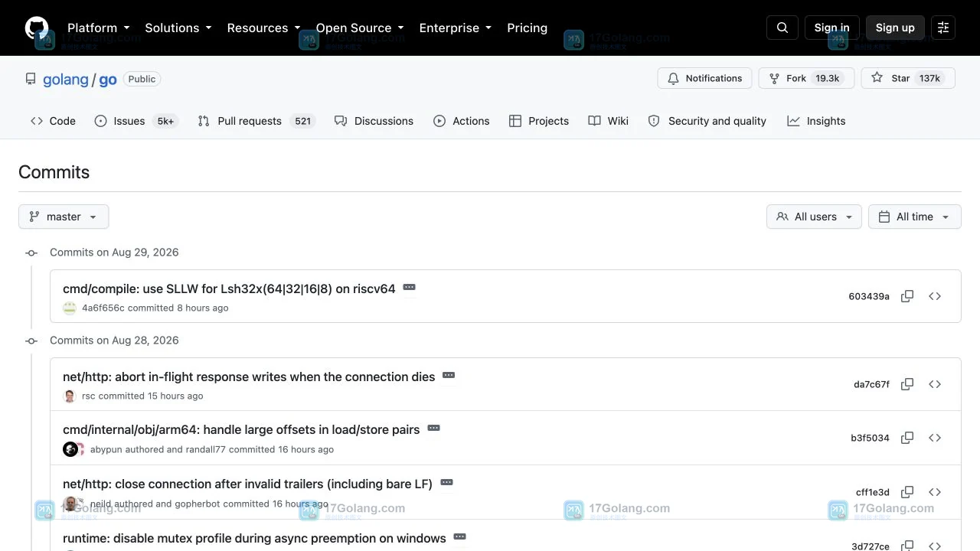Expand description of riscv64 SLLW commit
The image size is (980, 551).
click(409, 288)
